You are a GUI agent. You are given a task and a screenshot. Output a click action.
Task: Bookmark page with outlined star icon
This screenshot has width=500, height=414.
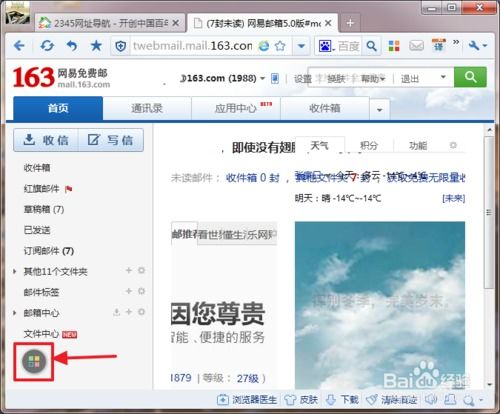point(280,46)
